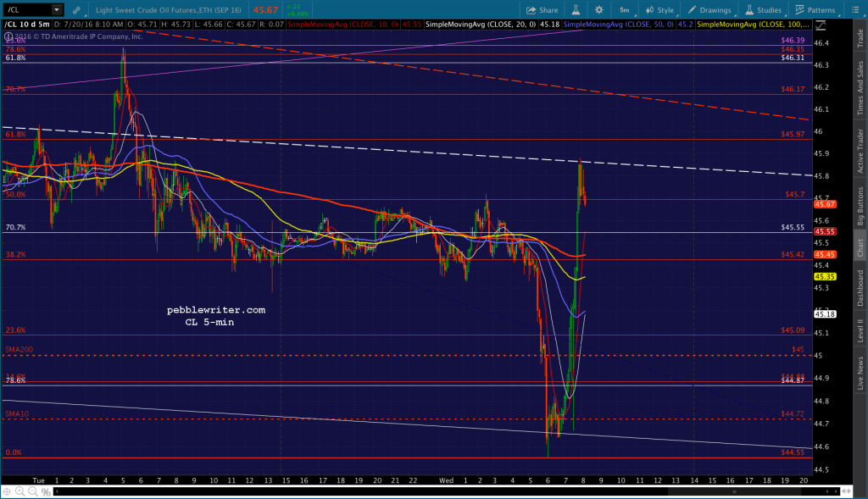Open the Times And Sales side tab

(x=860, y=87)
